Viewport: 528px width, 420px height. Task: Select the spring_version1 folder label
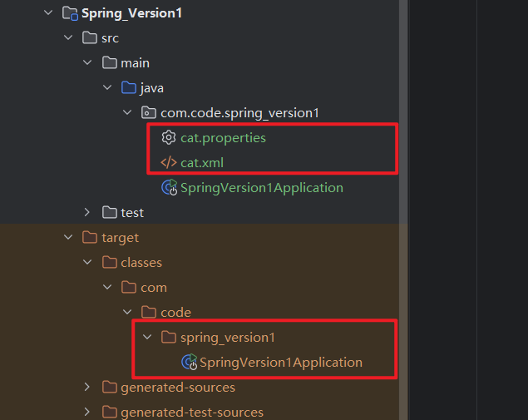(228, 338)
